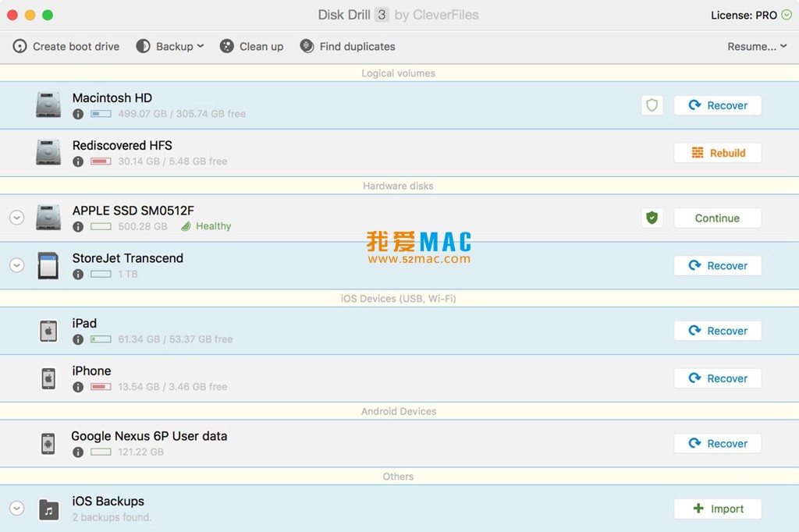
Task: Toggle green protection shield for APPLE SSD
Action: pyautogui.click(x=652, y=218)
